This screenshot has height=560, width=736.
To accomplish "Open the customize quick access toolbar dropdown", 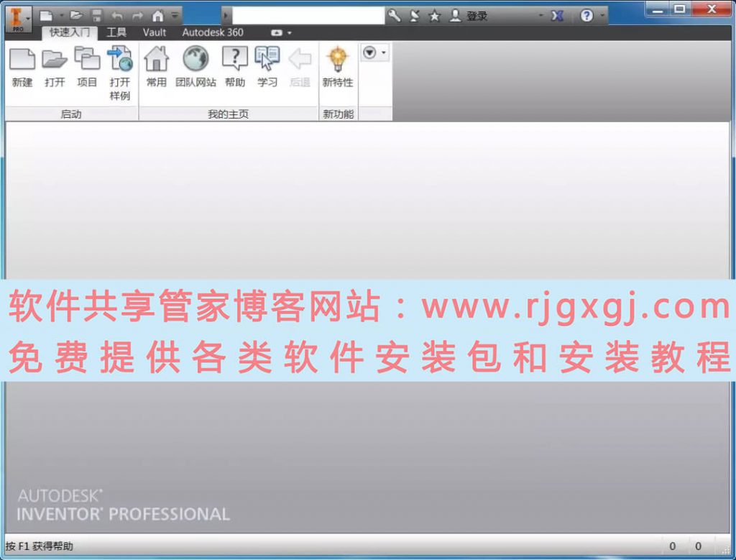I will [175, 16].
